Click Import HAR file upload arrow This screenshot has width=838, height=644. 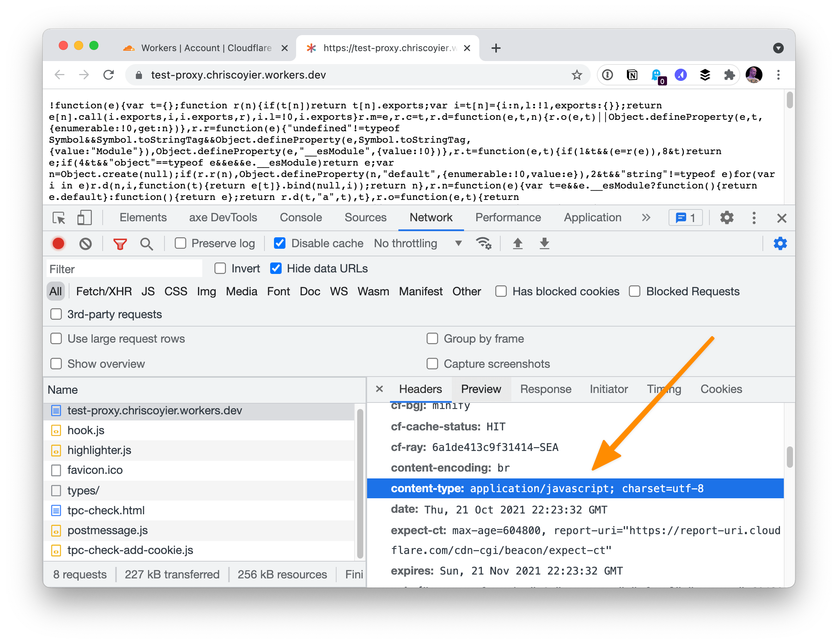pos(517,244)
